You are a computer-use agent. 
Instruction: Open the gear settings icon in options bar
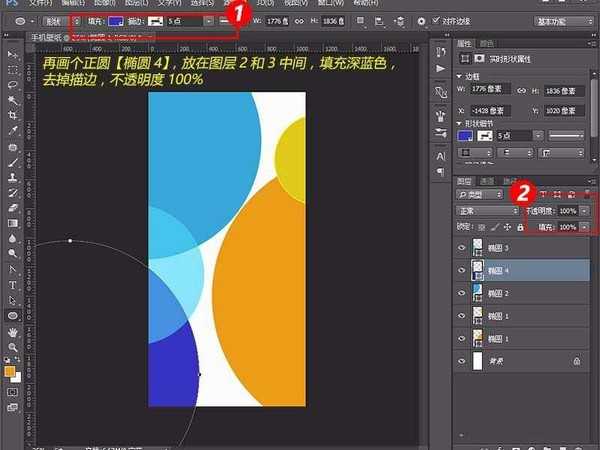pyautogui.click(x=421, y=21)
